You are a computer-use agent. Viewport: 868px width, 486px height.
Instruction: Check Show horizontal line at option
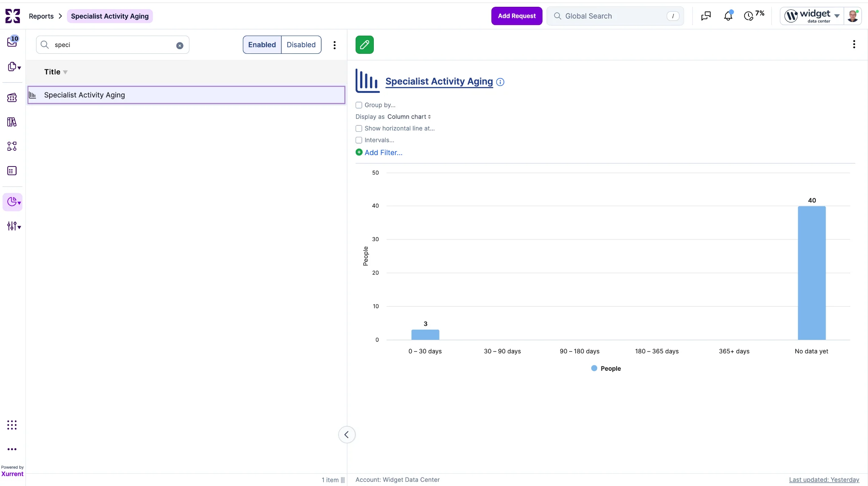pos(359,128)
